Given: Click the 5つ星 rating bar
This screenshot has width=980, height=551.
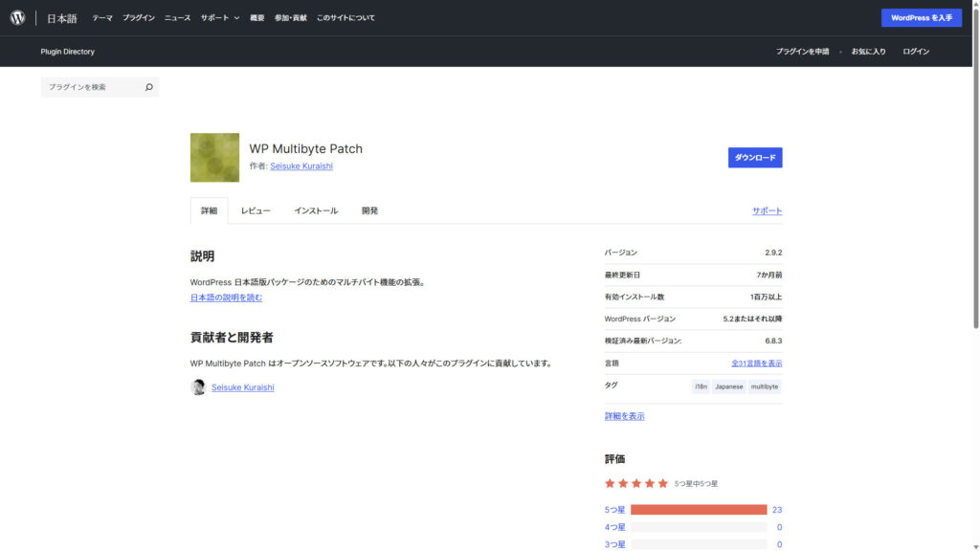Looking at the screenshot, I should (699, 510).
